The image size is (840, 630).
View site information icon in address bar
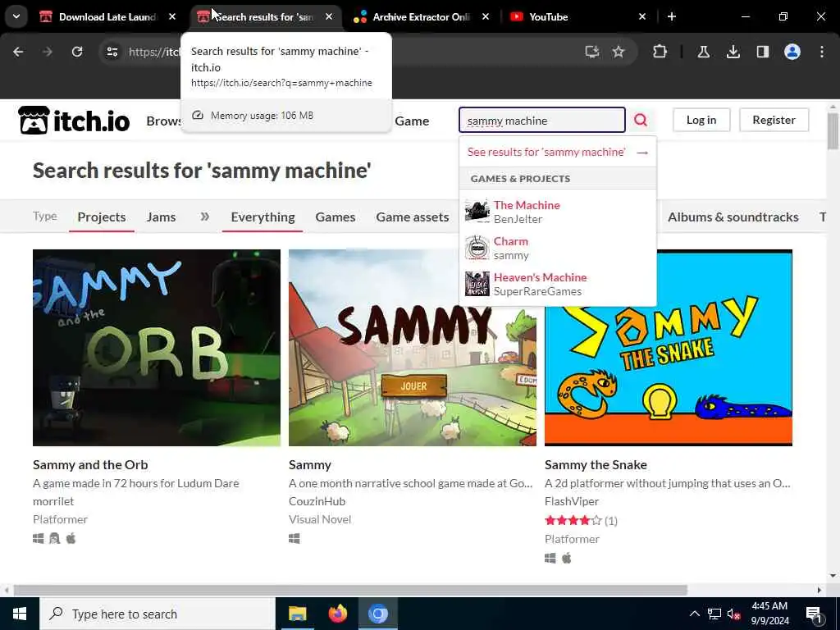(112, 52)
